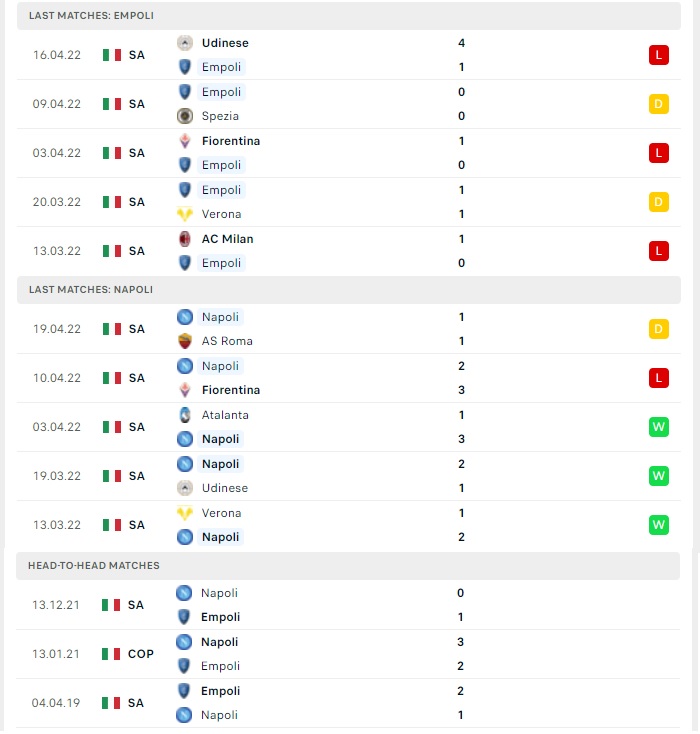Open Fiorentina team link in 10.04.22 match
The width and height of the screenshot is (700, 734).
[231, 390]
